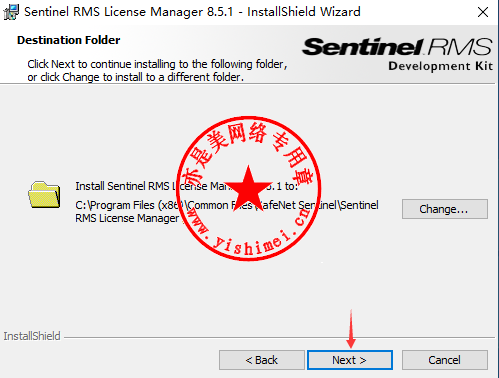The width and height of the screenshot is (499, 378).
Task: Click the Sentinel RMS logo
Action: (x=397, y=47)
